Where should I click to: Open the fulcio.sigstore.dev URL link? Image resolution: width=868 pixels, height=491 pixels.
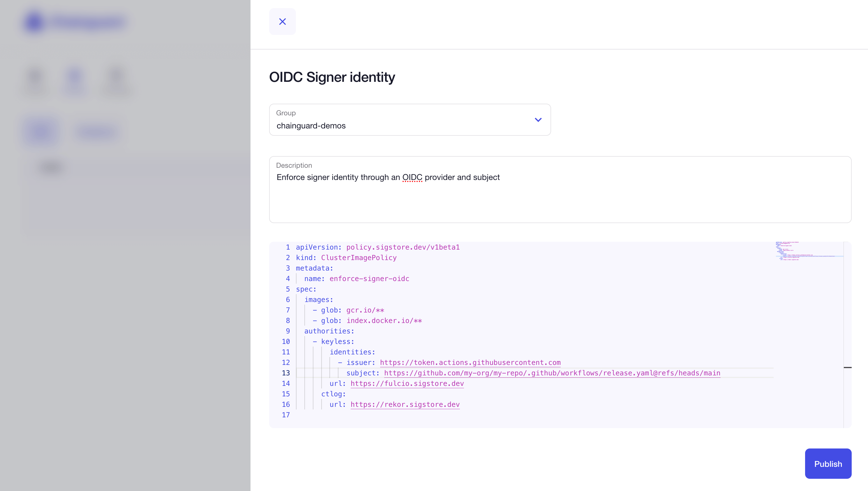[407, 384]
